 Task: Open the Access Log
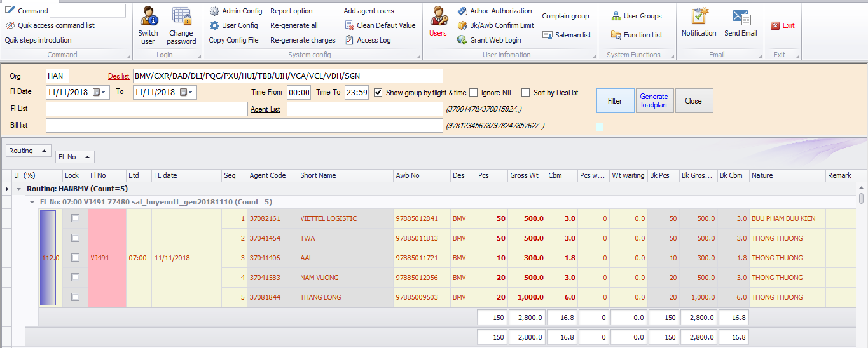tap(368, 40)
